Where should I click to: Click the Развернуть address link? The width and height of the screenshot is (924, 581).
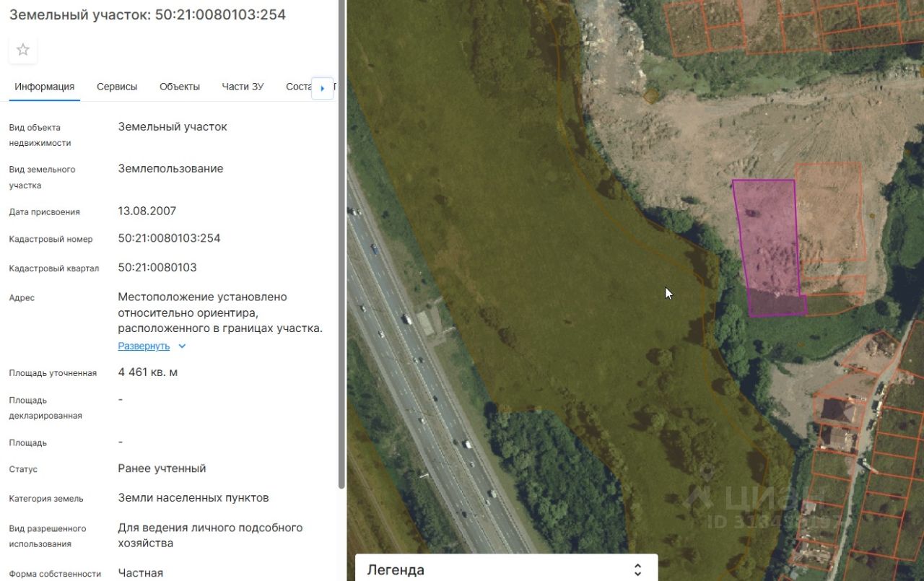[x=144, y=346]
